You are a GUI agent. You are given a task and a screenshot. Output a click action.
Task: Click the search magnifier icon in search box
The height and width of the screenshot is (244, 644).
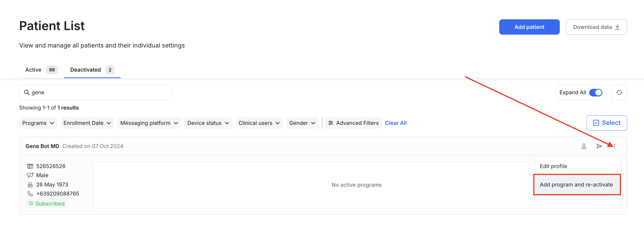(x=27, y=92)
